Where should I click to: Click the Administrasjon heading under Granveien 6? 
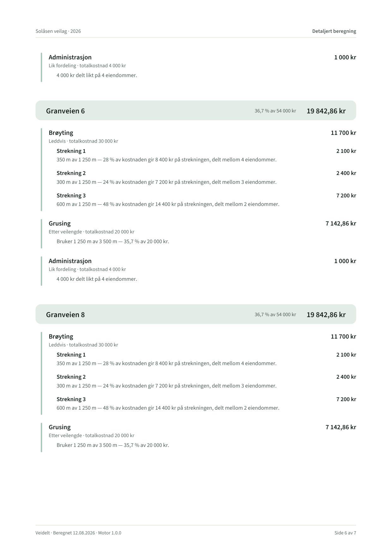point(70,261)
